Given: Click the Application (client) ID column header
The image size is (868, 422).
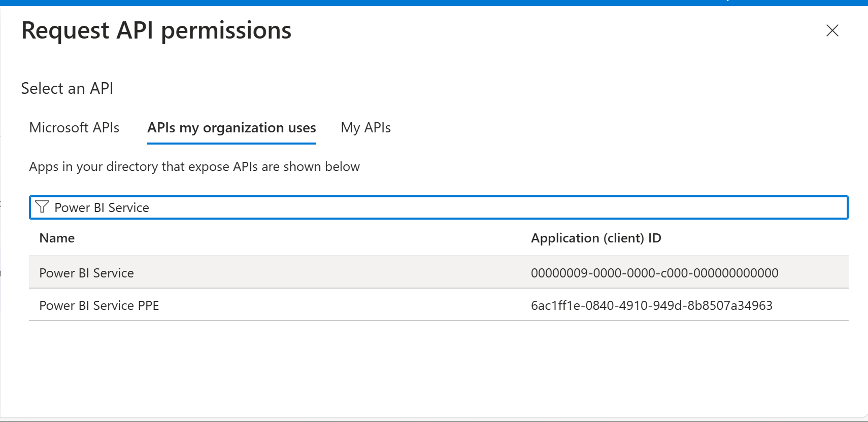Looking at the screenshot, I should point(595,238).
